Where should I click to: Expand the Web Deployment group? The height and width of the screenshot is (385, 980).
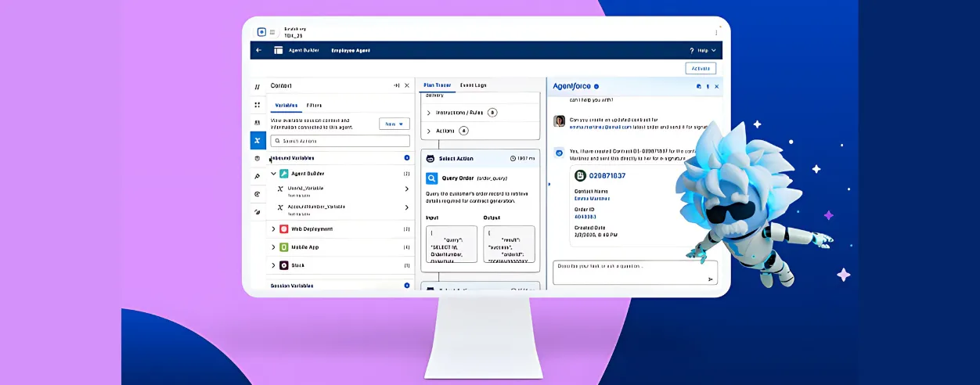click(x=273, y=229)
